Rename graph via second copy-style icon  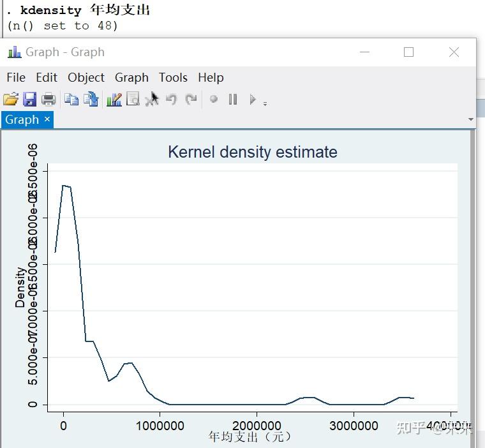[91, 100]
